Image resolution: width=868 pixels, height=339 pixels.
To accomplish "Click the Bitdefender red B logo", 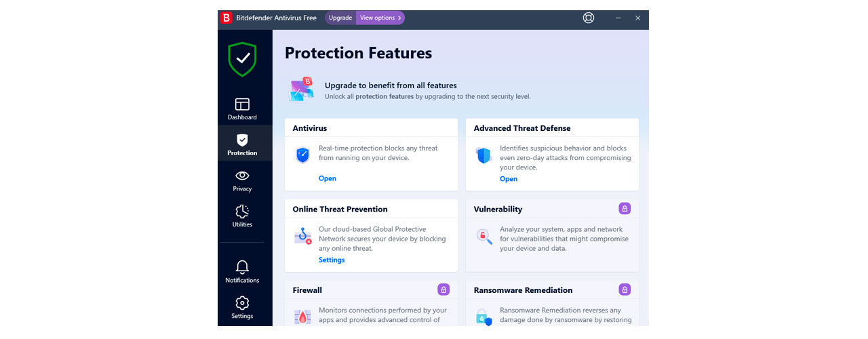I will point(226,18).
